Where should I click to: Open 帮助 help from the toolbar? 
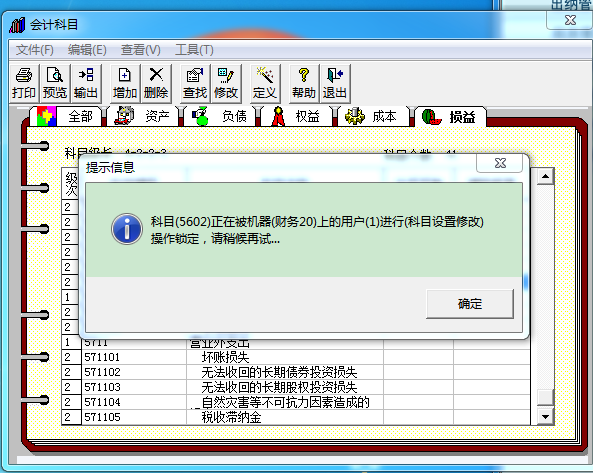coord(304,83)
